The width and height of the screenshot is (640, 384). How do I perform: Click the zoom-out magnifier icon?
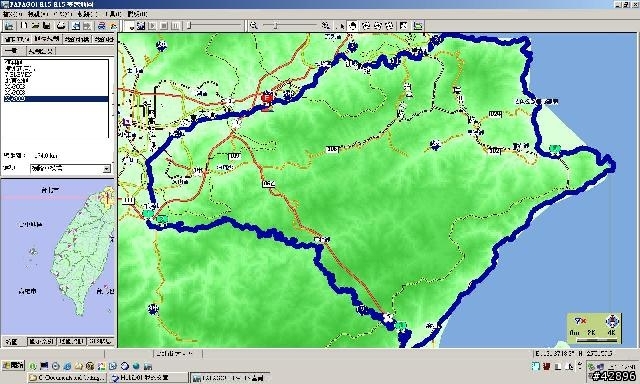(x=253, y=26)
